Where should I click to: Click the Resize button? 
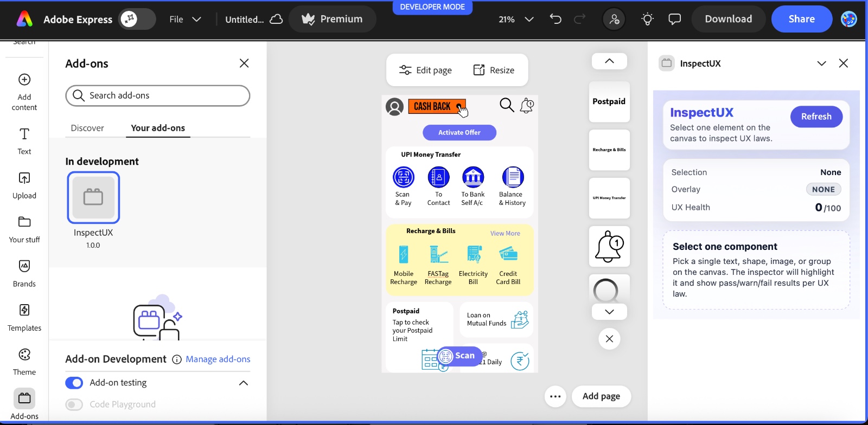[494, 70]
